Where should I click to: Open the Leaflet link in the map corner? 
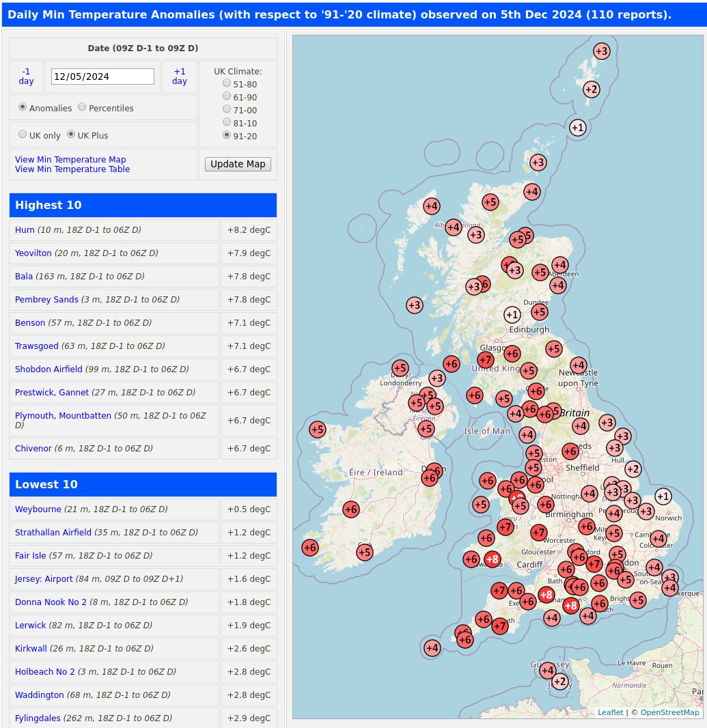coord(610,712)
